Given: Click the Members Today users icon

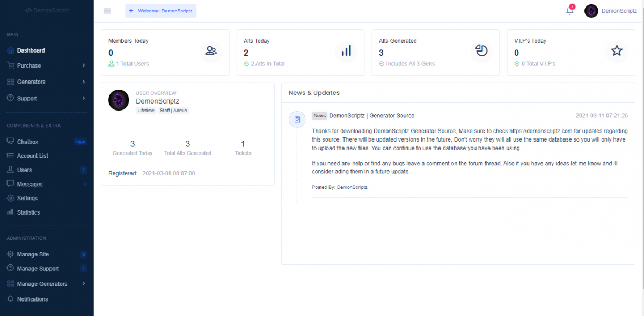Looking at the screenshot, I should click(x=211, y=51).
